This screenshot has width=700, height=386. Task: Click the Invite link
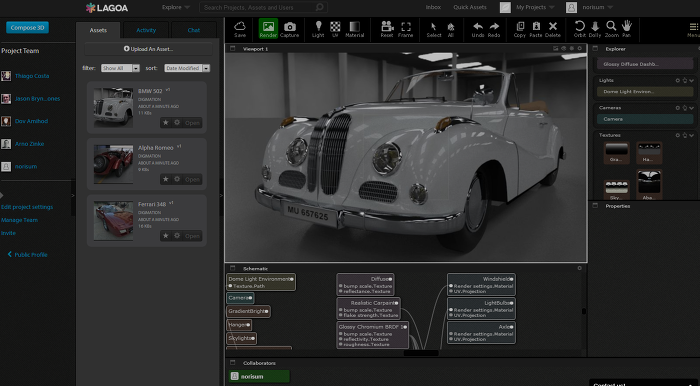[x=8, y=233]
